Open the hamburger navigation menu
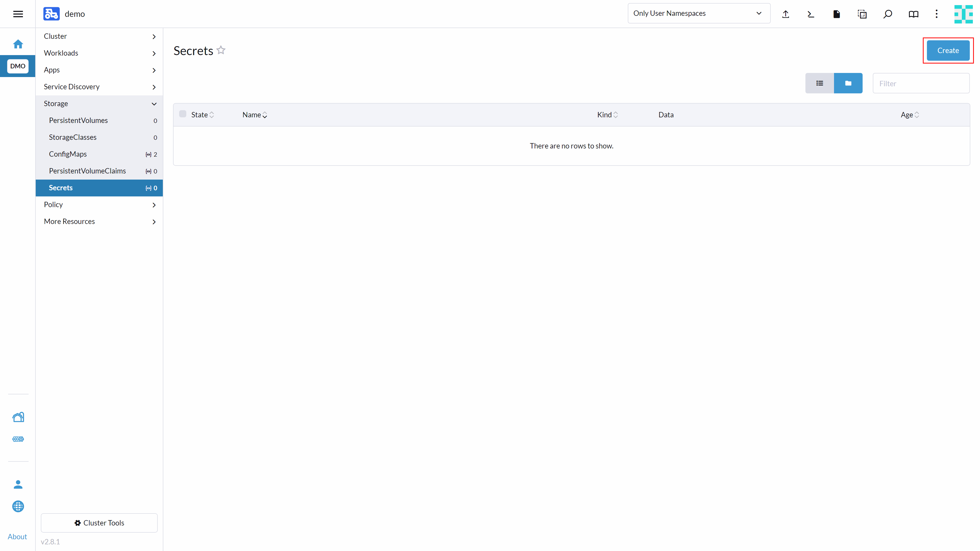This screenshot has width=980, height=551. [18, 14]
